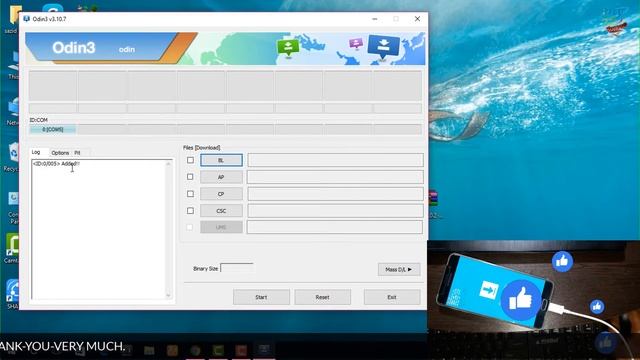Click the BL file browse button

tap(221, 160)
